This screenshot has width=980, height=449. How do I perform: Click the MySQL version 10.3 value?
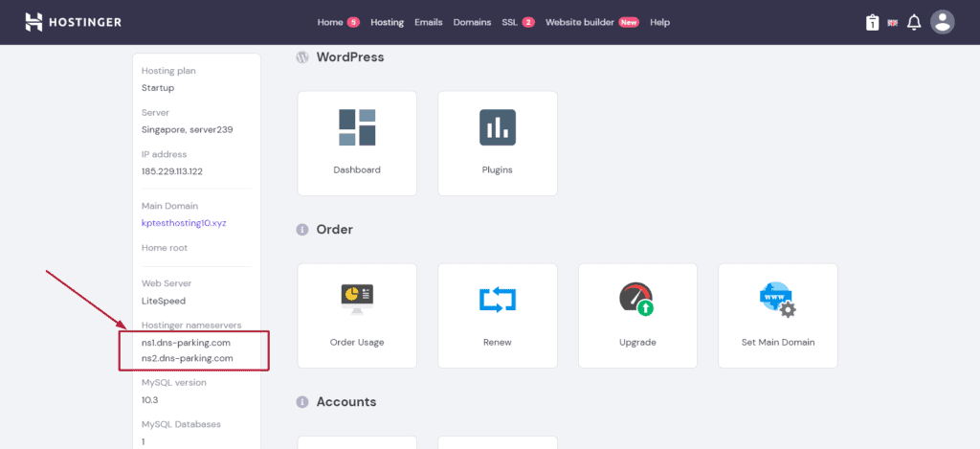[x=150, y=399]
